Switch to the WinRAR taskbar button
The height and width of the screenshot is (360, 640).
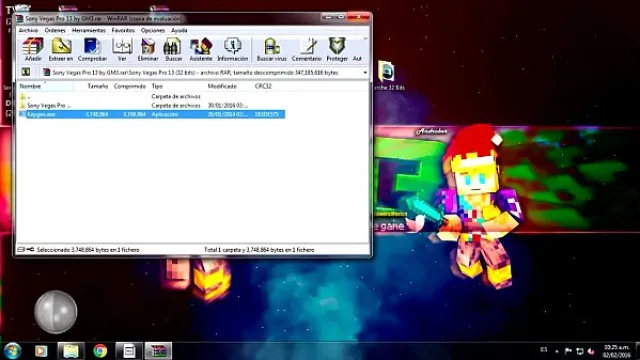158,351
